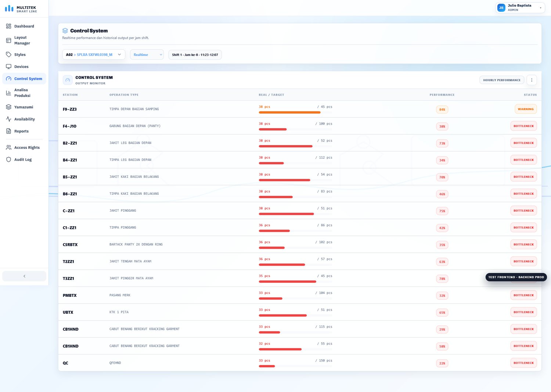The height and width of the screenshot is (392, 551).
Task: Click the Shift 1 Jam ke-8 time chip
Action: coord(195,55)
